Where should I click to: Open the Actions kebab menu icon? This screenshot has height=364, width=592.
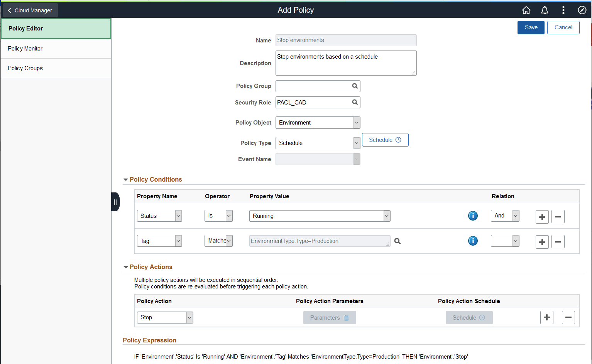coord(563,10)
